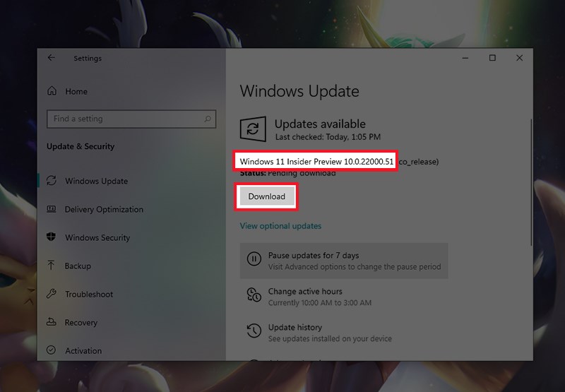This screenshot has width=565, height=392.
Task: Open Windows Update in the sidebar
Action: [x=96, y=181]
